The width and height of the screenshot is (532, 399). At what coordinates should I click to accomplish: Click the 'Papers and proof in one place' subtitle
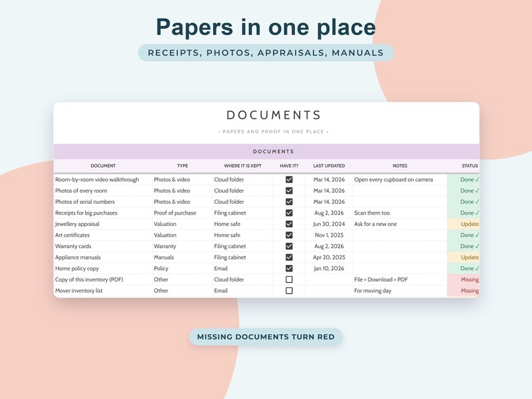pos(273,131)
